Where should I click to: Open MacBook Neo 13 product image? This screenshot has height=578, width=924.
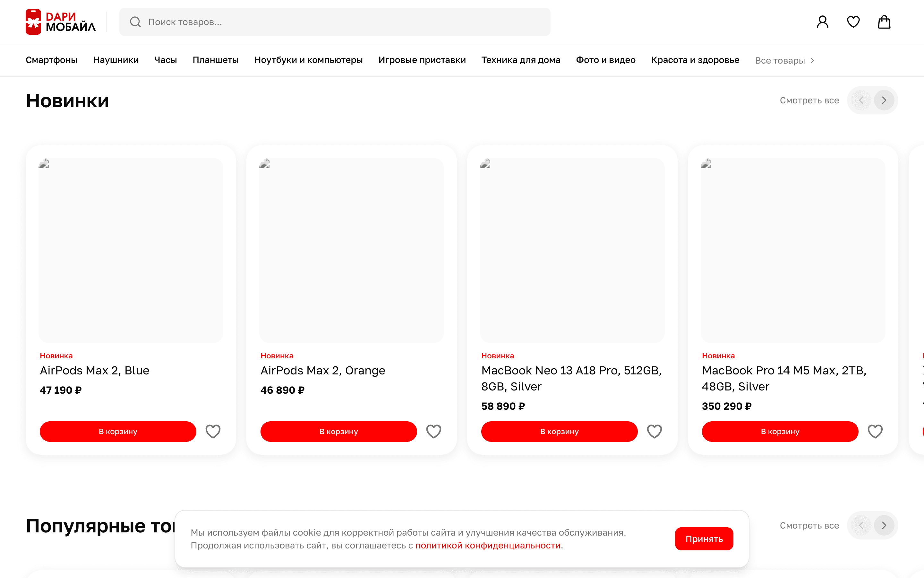click(572, 250)
